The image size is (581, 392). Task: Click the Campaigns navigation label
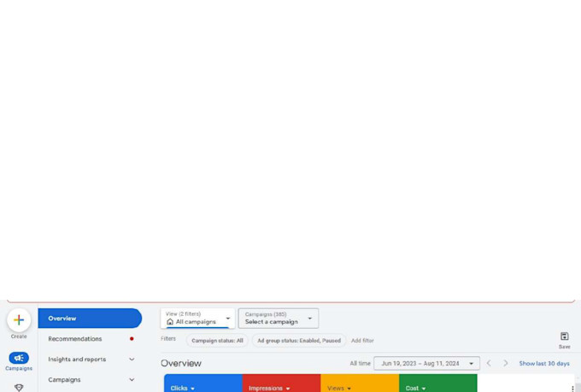point(64,379)
